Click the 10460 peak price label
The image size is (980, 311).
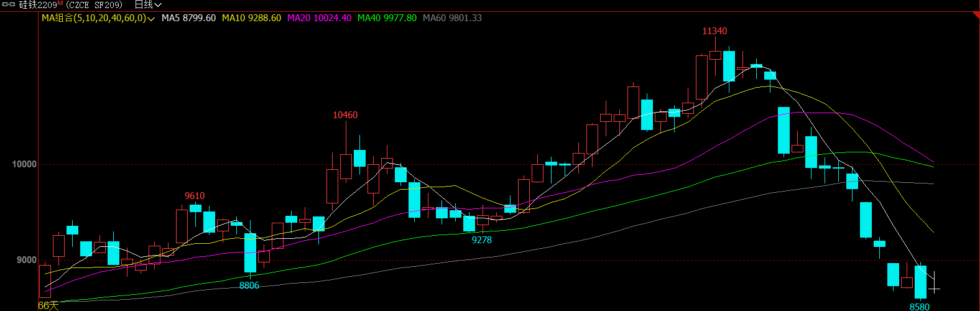(x=345, y=115)
